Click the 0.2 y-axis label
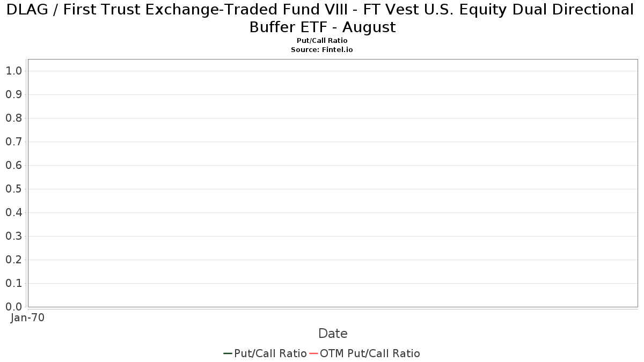644x362 pixels. 13,260
